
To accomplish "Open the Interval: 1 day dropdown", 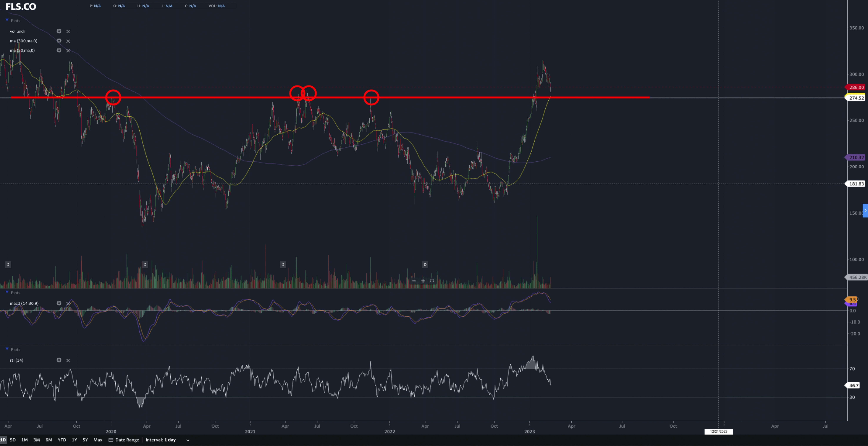I will click(167, 440).
